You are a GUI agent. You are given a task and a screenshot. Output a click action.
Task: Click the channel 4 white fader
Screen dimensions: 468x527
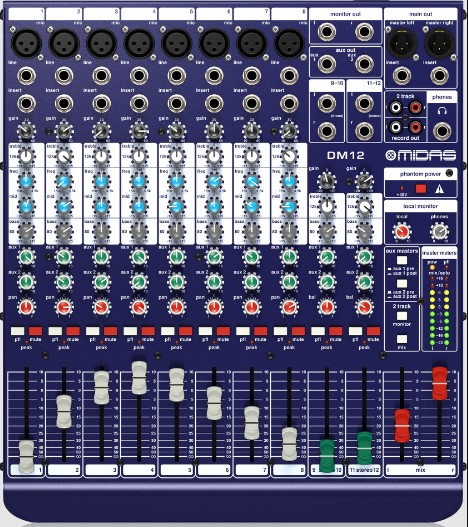pos(139,378)
